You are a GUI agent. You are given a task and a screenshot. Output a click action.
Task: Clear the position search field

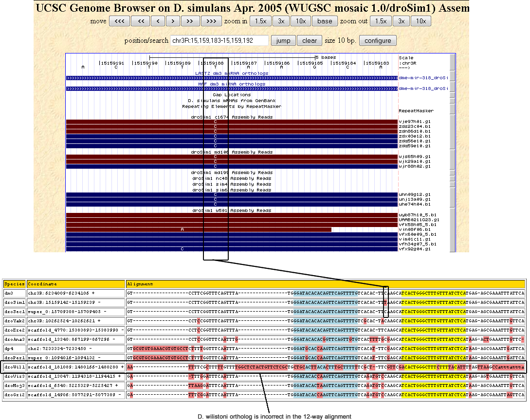[309, 41]
